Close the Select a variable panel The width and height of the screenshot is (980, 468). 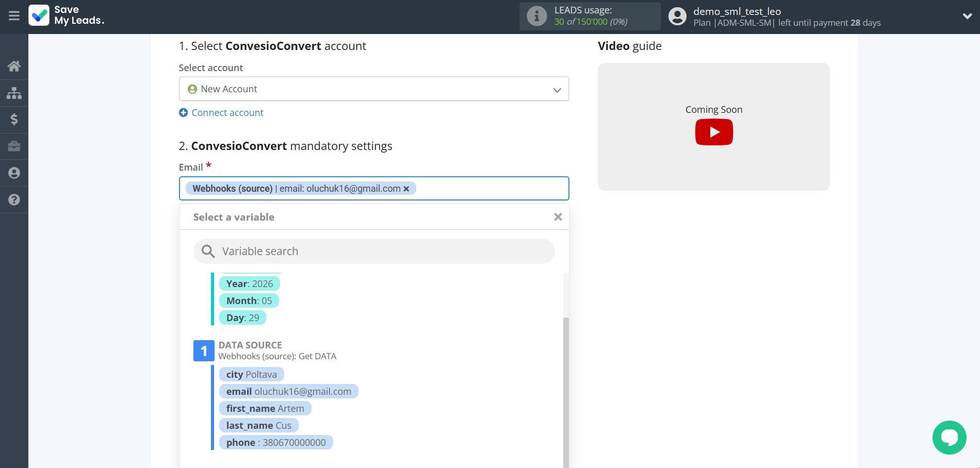[558, 217]
